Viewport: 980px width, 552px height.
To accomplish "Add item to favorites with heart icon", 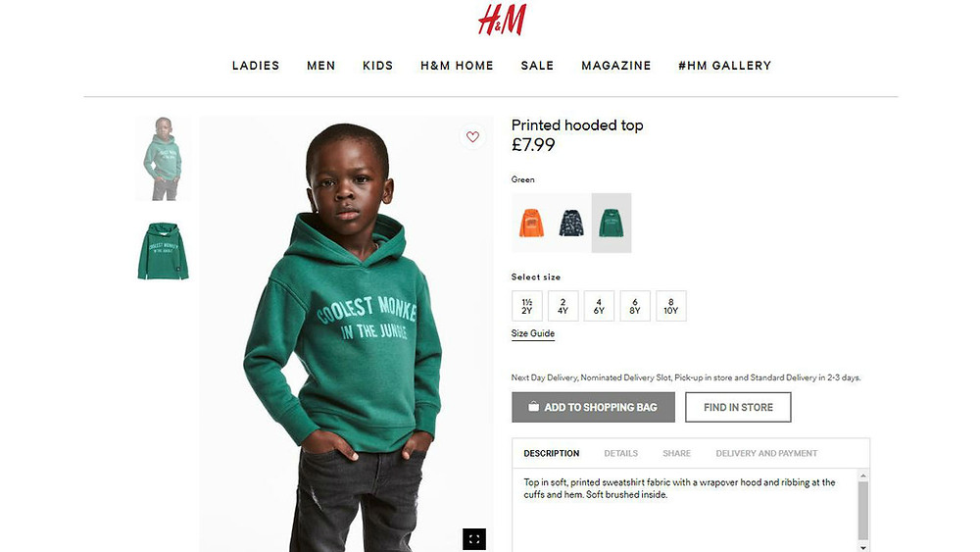I will [472, 136].
